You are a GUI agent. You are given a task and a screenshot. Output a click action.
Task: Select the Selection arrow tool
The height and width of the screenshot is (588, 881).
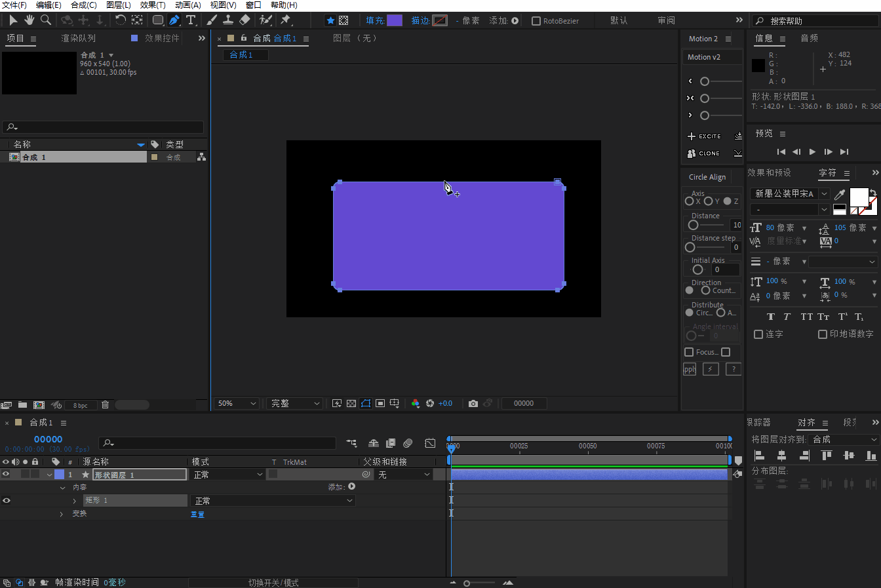(13, 20)
